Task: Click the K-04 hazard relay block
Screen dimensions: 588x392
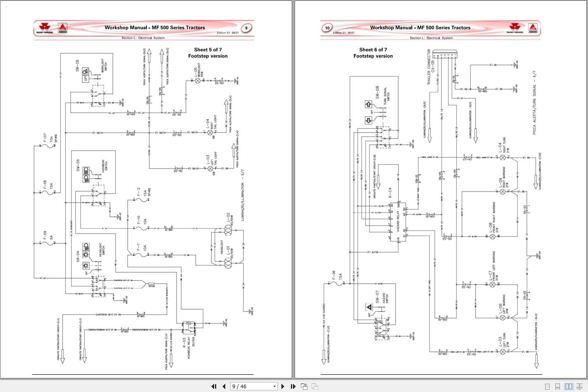Action: click(x=398, y=222)
